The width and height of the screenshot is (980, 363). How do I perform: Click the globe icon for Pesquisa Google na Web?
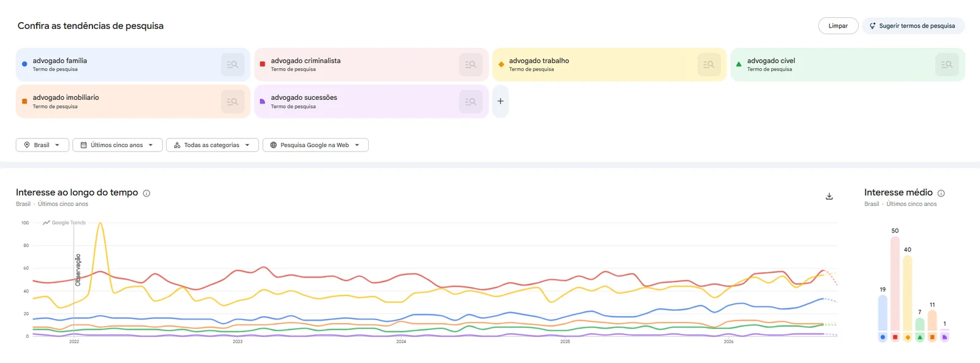pyautogui.click(x=274, y=145)
